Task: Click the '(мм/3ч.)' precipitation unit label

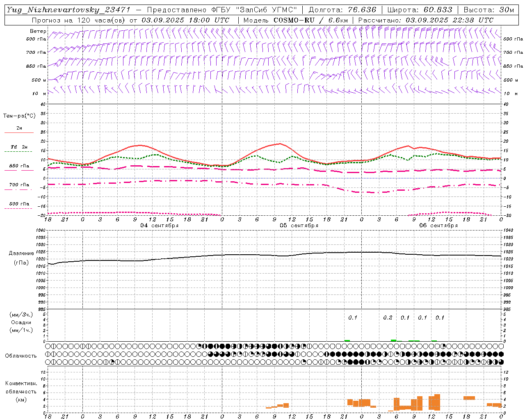Action: coord(21,315)
